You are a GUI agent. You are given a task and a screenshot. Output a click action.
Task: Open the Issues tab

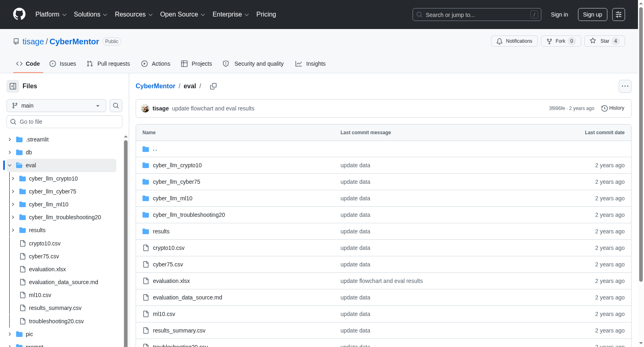point(63,64)
